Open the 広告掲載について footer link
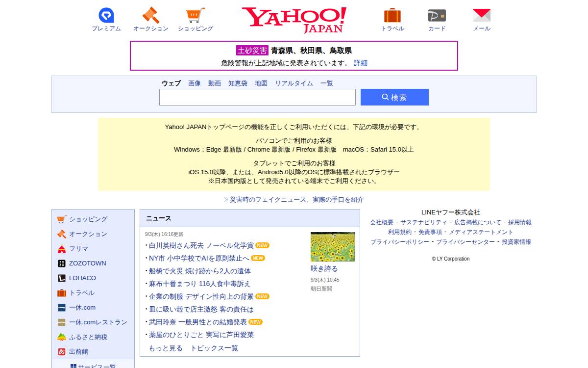The image size is (588, 368). (x=478, y=222)
